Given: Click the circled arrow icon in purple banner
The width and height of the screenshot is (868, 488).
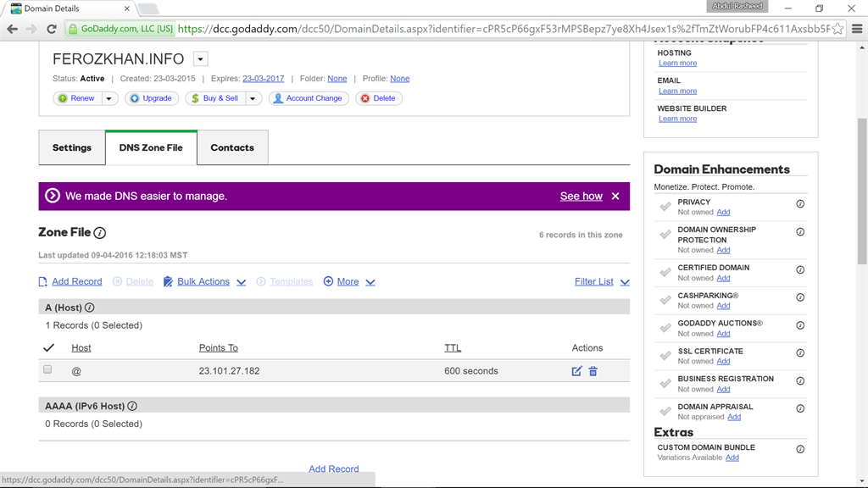Looking at the screenshot, I should [53, 196].
